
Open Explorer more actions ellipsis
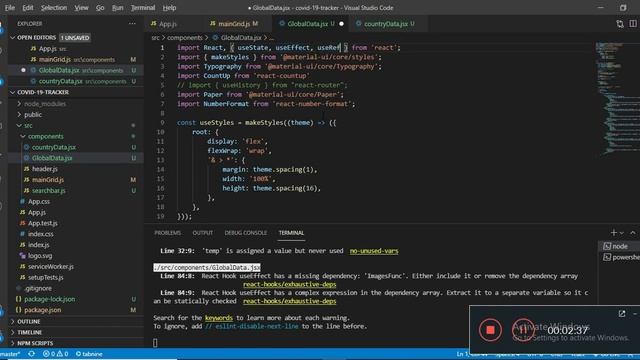[132, 24]
